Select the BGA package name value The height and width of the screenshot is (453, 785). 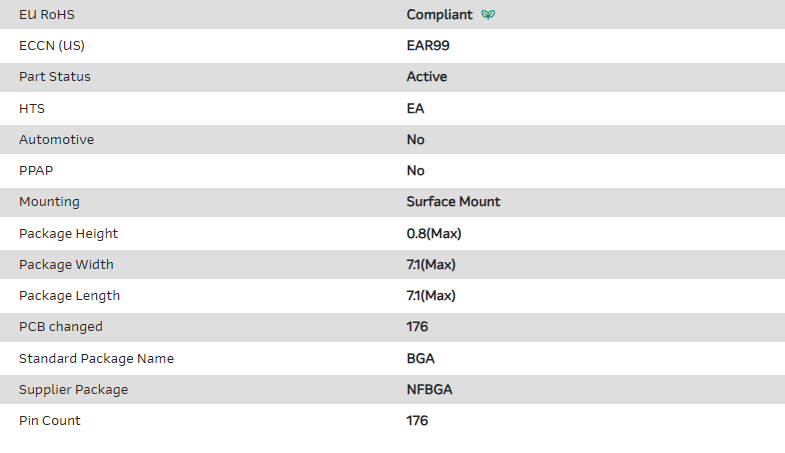click(x=420, y=358)
